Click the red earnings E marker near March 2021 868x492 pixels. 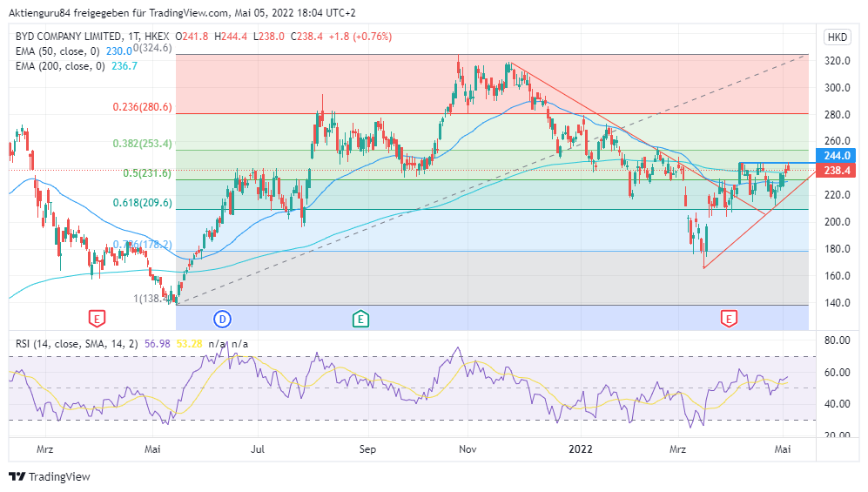(x=97, y=319)
